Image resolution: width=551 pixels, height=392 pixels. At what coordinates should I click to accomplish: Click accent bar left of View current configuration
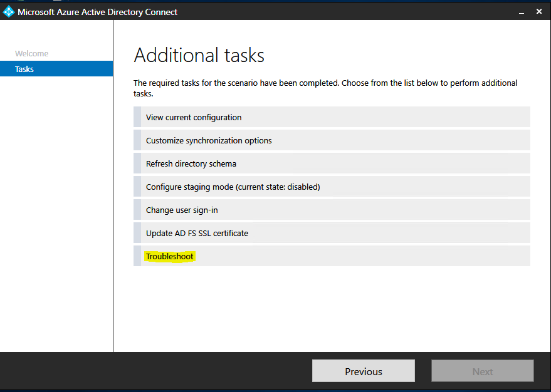pos(137,117)
